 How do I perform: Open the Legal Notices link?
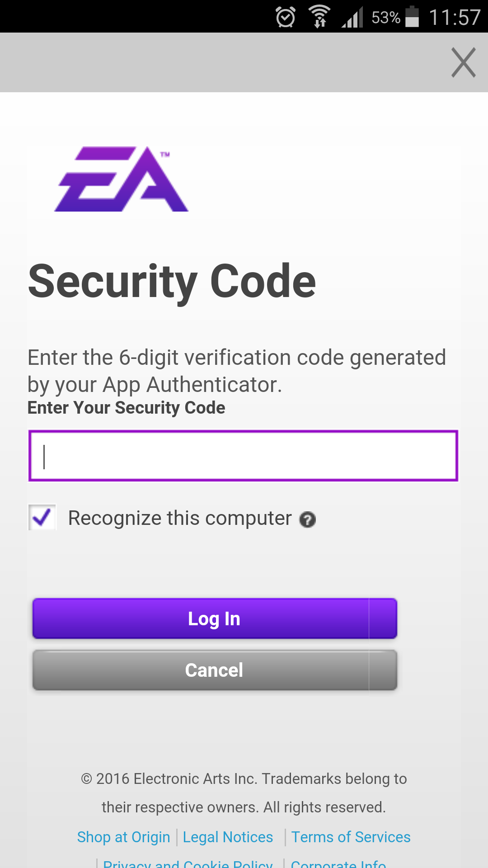point(228,837)
